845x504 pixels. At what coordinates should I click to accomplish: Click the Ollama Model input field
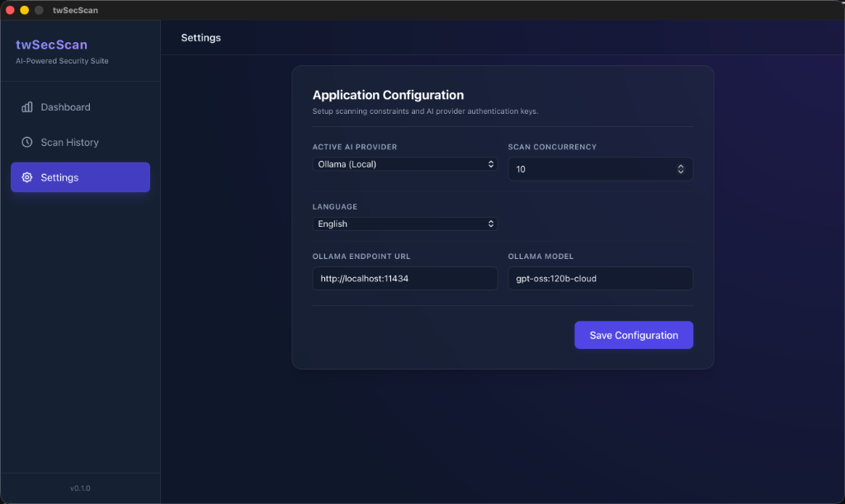point(601,278)
